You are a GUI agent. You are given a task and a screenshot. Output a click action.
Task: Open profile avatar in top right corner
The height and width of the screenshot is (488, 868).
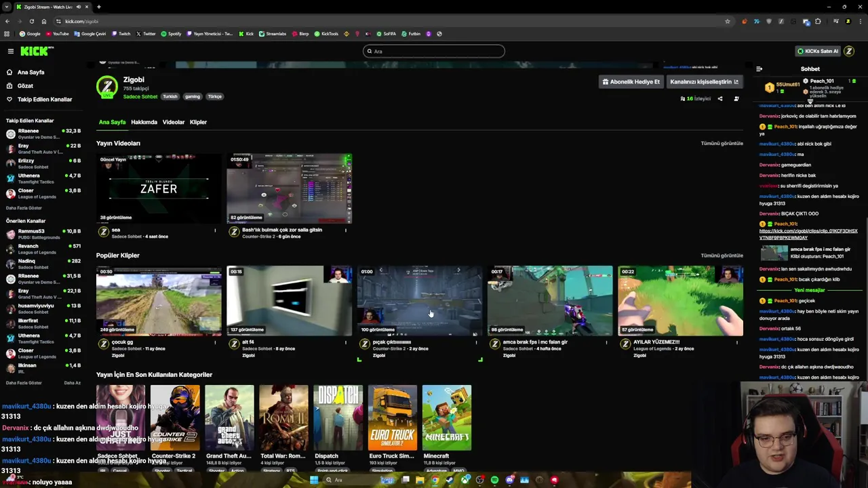848,51
